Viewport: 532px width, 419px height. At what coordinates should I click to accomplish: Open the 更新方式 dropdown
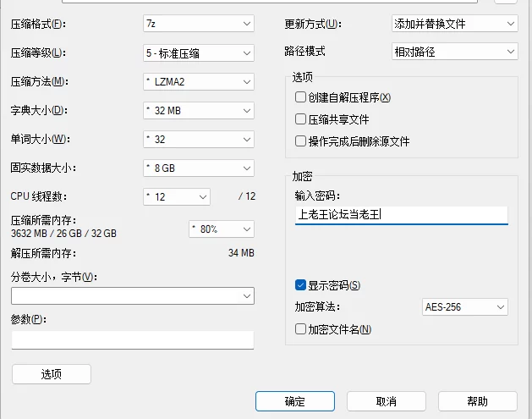pos(455,25)
